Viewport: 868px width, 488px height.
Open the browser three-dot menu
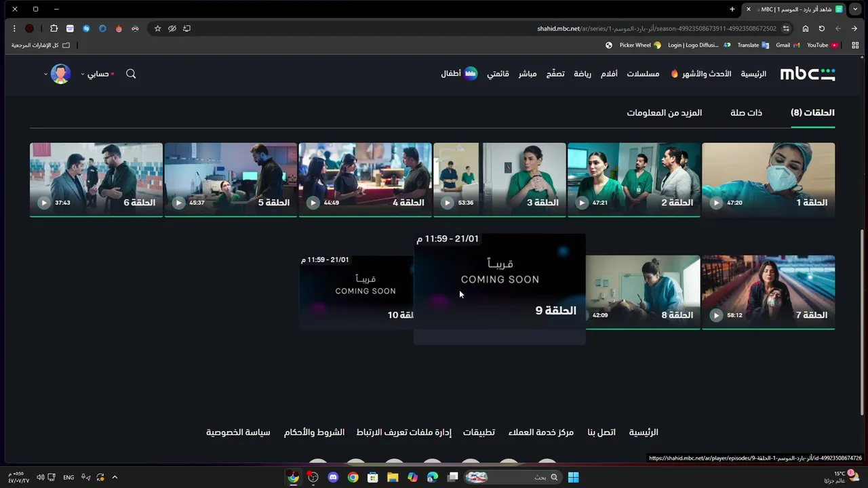pos(14,28)
